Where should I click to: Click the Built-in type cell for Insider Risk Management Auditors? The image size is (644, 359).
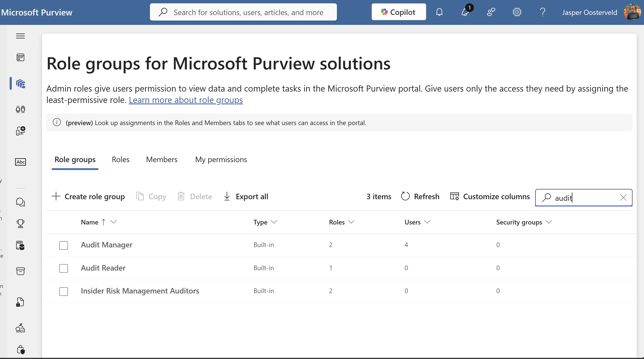coord(264,291)
